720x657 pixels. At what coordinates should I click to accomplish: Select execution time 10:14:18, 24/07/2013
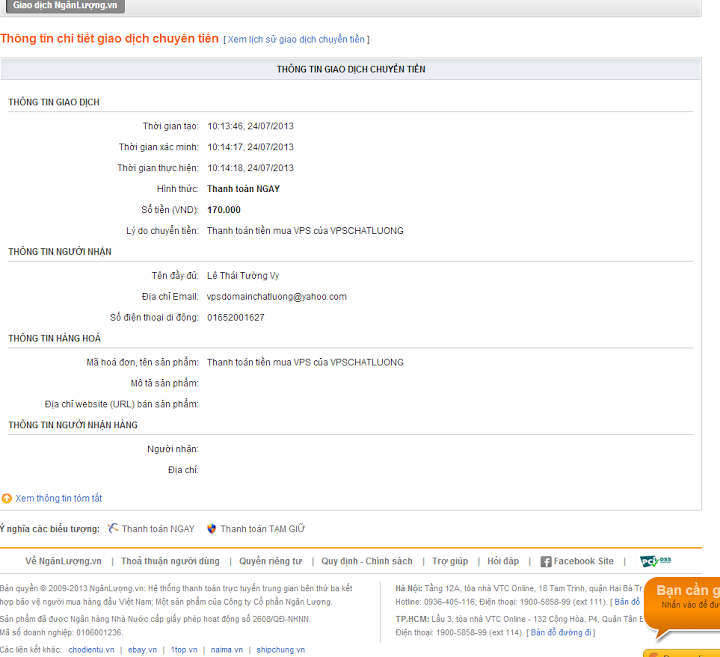coord(250,168)
